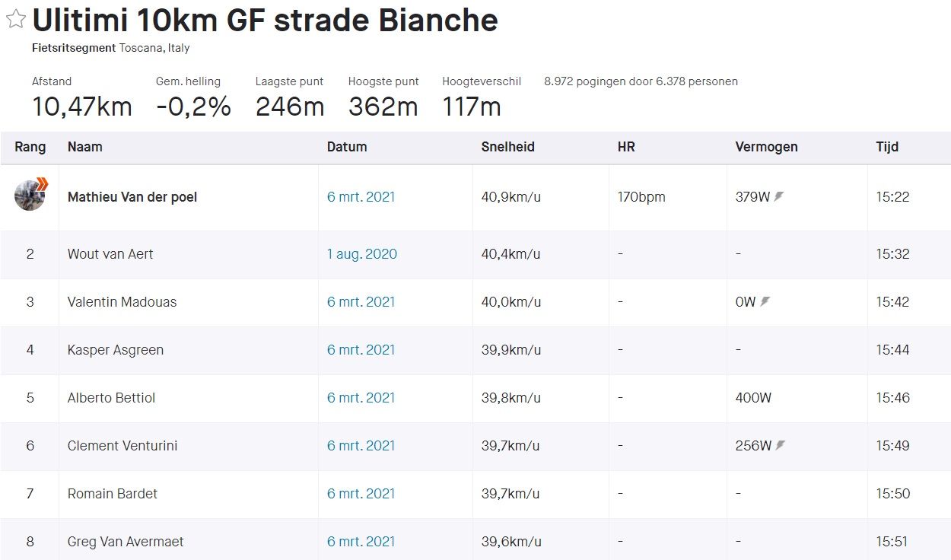This screenshot has height=560, width=951.
Task: Open Kasper Asgreen's dated activity
Action: [x=362, y=350]
